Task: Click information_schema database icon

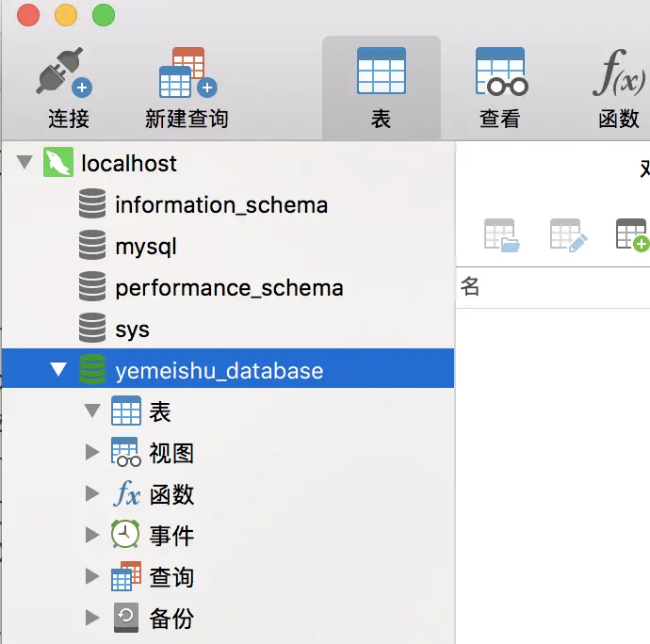Action: click(x=92, y=203)
